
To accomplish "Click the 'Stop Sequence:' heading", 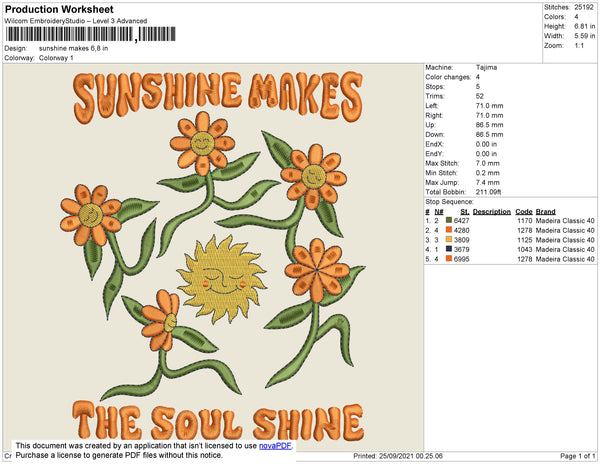I will [x=449, y=202].
